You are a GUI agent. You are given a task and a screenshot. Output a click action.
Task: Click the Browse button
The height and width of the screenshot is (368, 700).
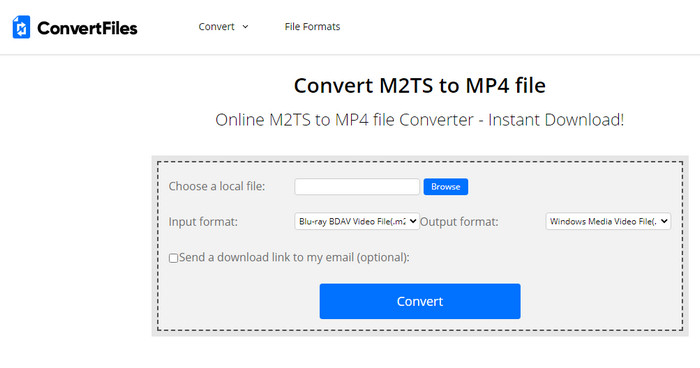coord(446,187)
